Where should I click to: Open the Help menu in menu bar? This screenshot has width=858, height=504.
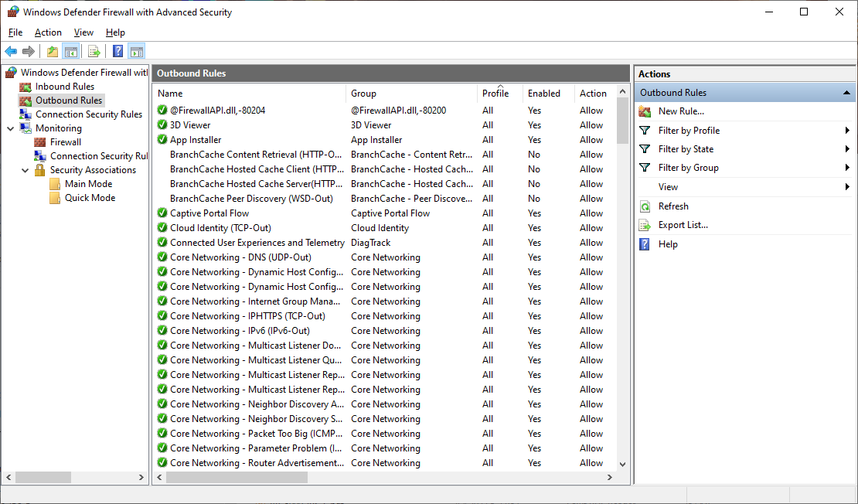(115, 32)
